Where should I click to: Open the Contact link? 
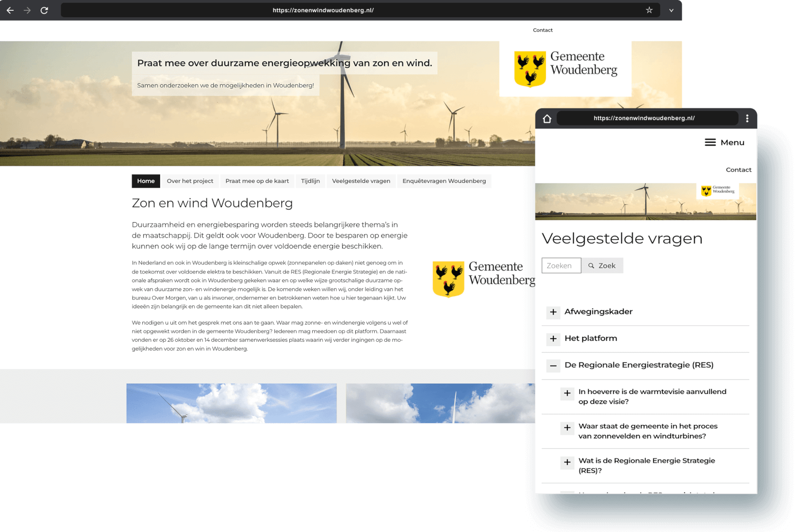coord(542,30)
